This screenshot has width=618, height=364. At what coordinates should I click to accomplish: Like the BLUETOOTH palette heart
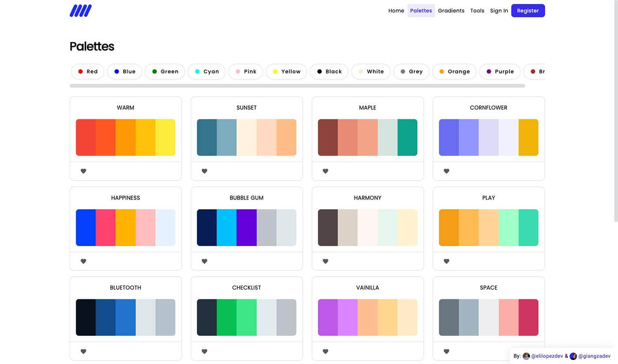pos(83,352)
